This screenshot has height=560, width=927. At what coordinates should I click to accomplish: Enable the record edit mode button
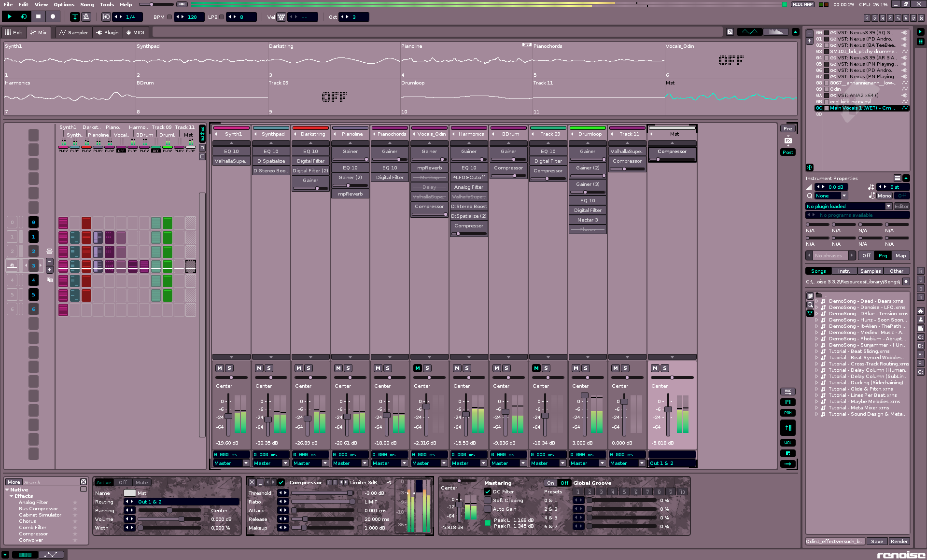pos(53,16)
